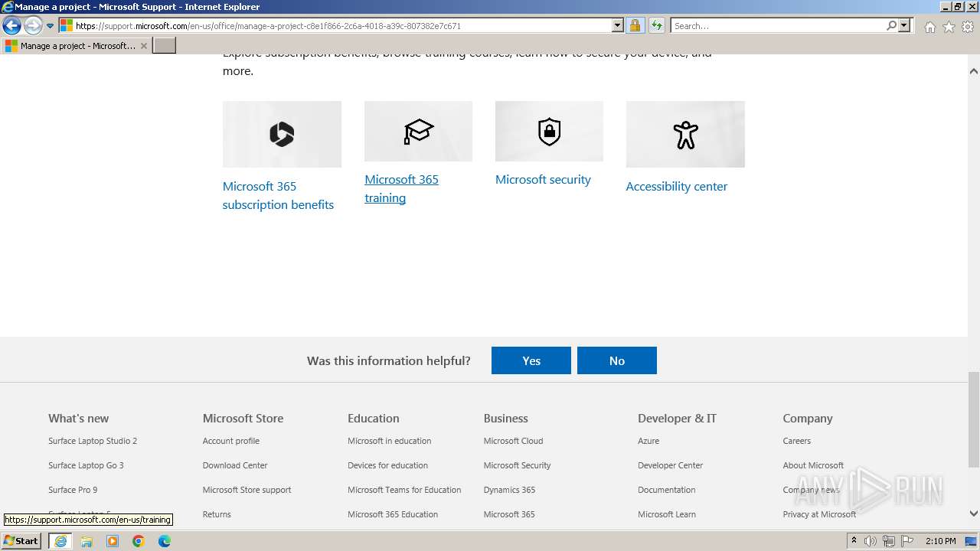Viewport: 980px width, 551px height.
Task: Open Microsoft in education link
Action: coord(389,441)
